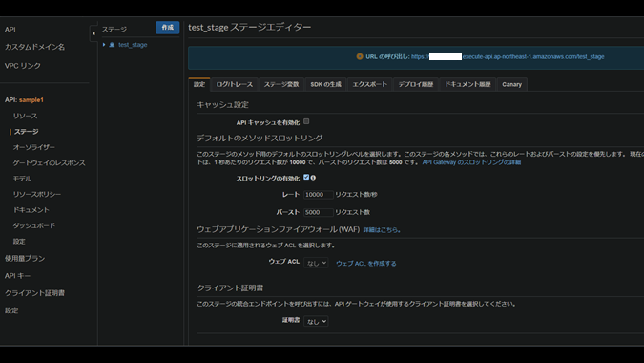Open クライアント証明書 in sidebar

point(34,293)
